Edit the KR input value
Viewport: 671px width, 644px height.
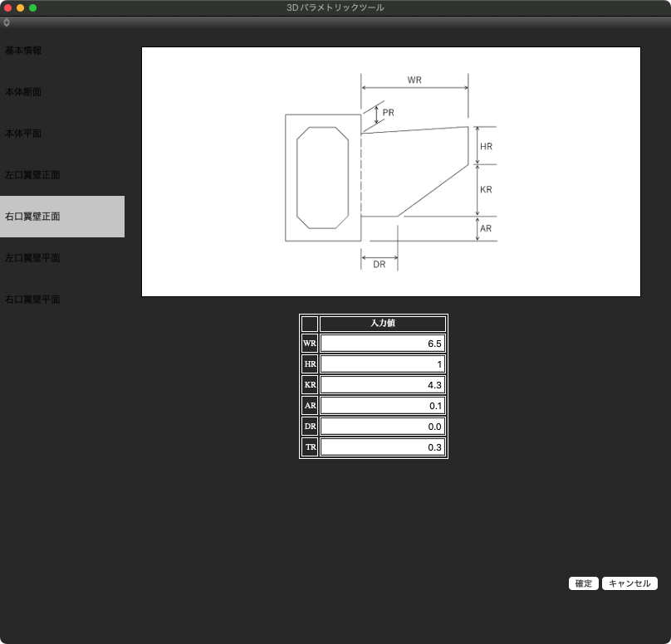pyautogui.click(x=382, y=385)
